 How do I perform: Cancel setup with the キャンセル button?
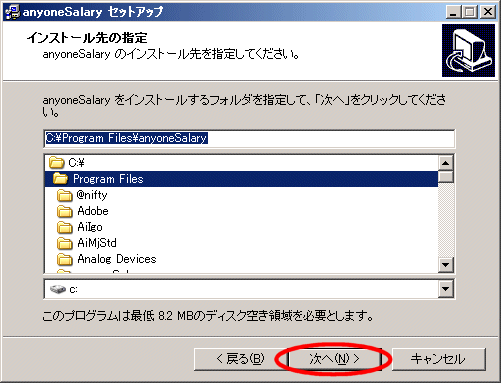tap(438, 359)
